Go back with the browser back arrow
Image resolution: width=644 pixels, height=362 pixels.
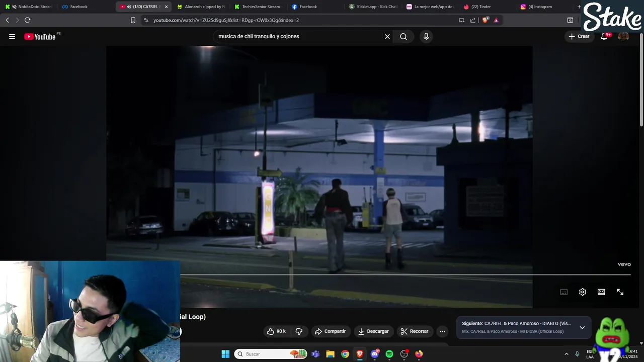click(x=7, y=20)
